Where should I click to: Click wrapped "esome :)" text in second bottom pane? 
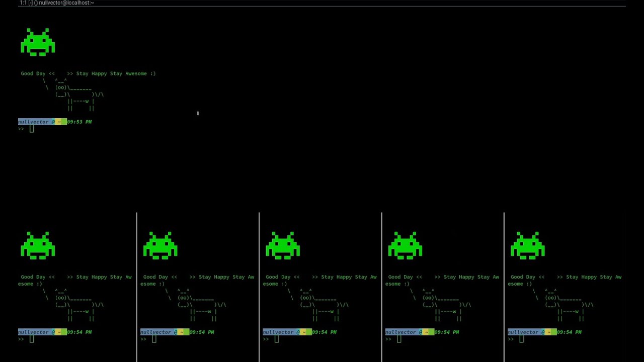[152, 284]
